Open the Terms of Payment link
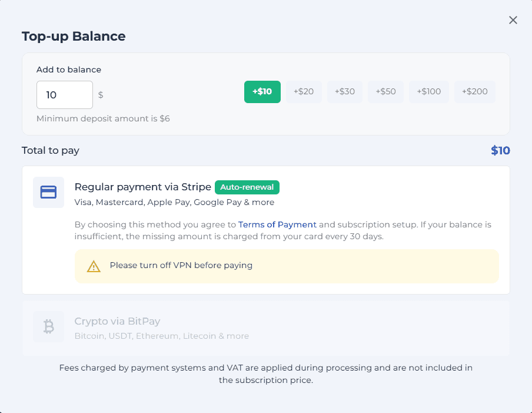Screen dimensions: 532x413 (277, 224)
